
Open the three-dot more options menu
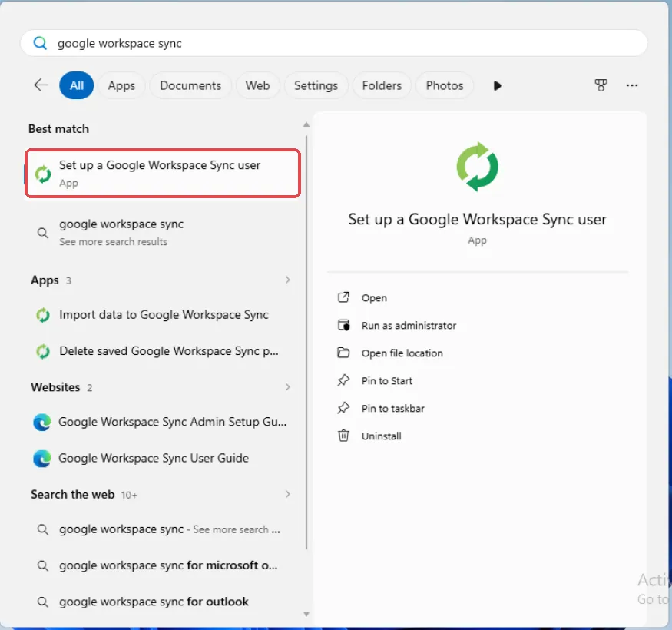click(x=632, y=85)
